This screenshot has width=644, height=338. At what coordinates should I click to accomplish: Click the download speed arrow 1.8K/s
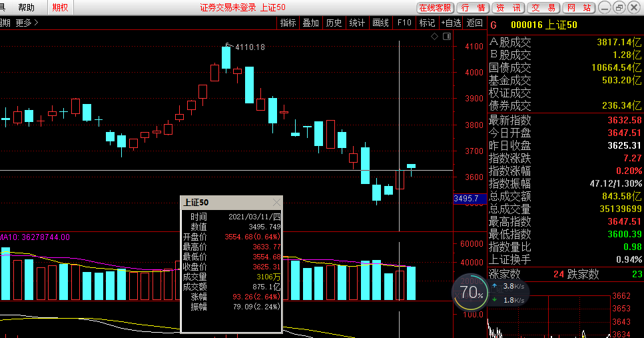(x=495, y=300)
